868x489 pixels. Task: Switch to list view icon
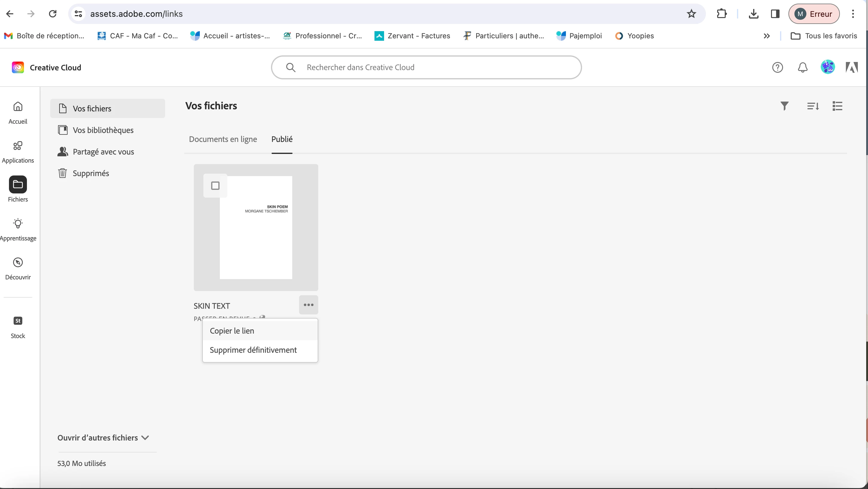pyautogui.click(x=837, y=106)
